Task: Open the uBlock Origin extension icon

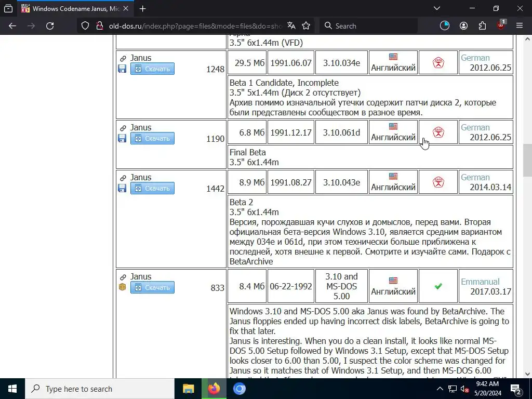Action: (x=501, y=25)
